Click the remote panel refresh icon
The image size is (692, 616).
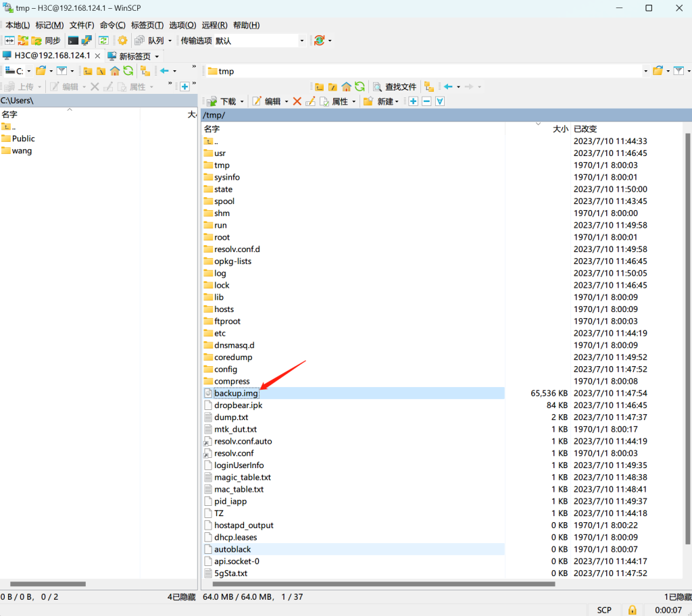point(360,86)
